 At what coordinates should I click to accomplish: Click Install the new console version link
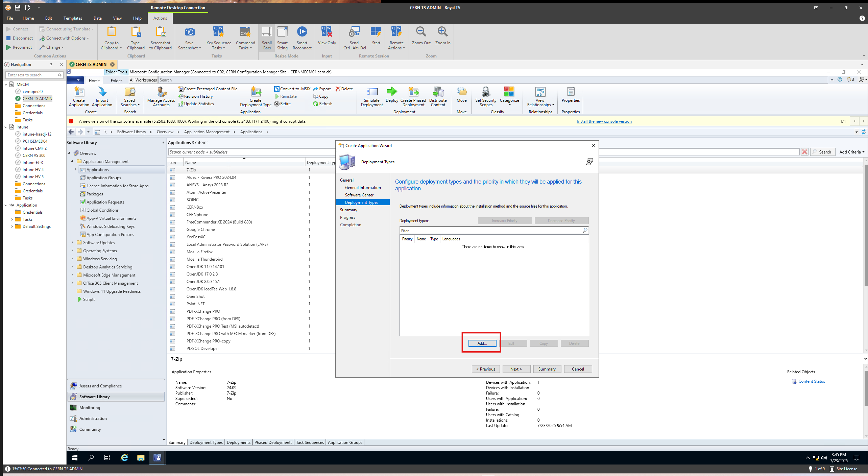[604, 121]
